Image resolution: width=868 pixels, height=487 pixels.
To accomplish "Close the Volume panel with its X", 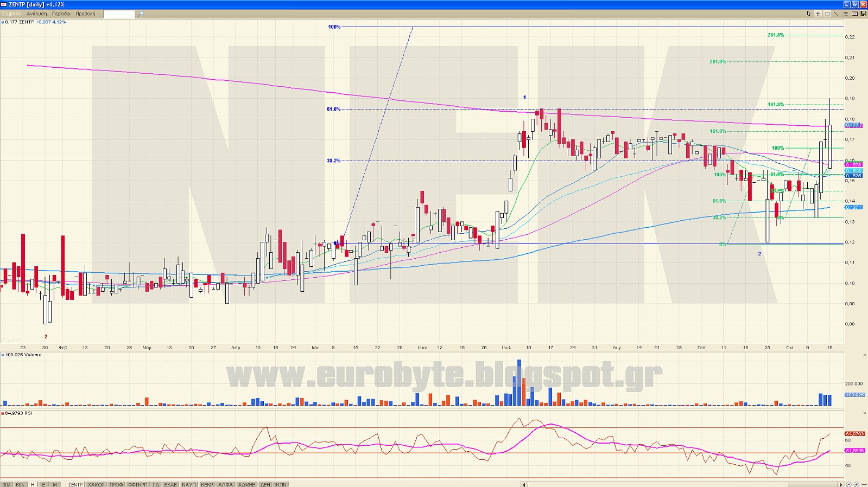I will coord(864,355).
